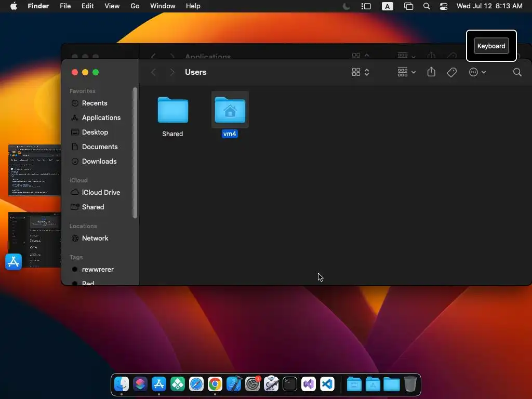Open Applications in the sidebar

point(101,118)
